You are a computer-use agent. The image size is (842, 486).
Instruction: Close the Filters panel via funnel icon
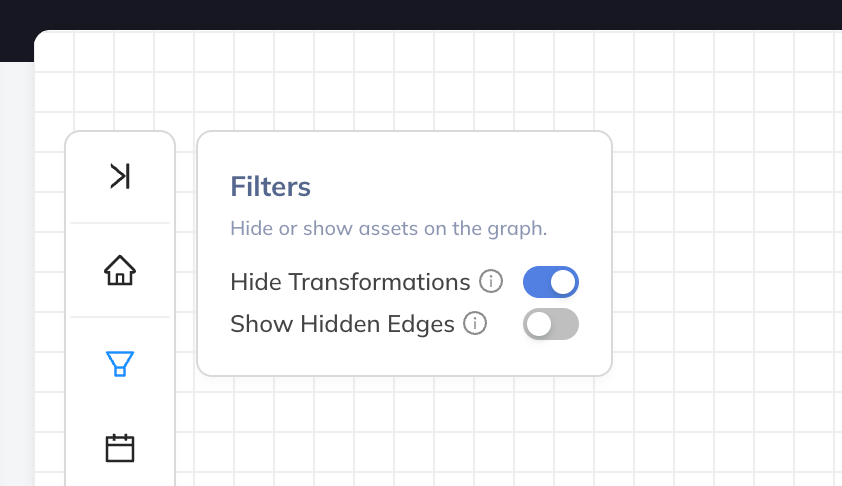click(x=120, y=364)
